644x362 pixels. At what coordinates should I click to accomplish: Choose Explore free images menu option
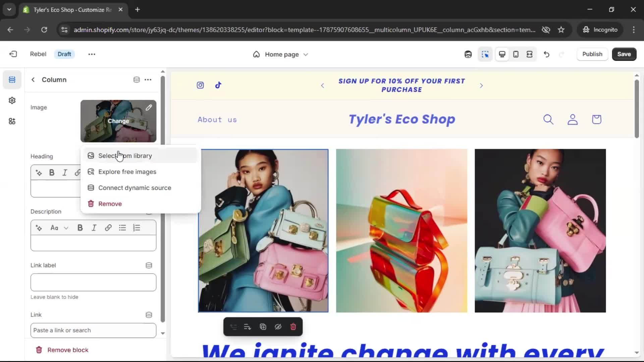coord(127,172)
